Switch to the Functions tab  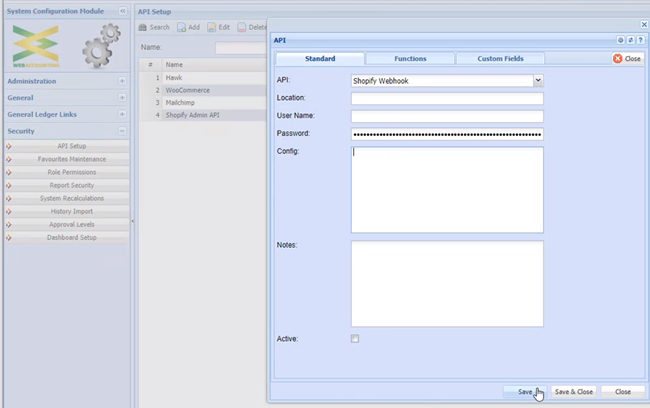[410, 59]
